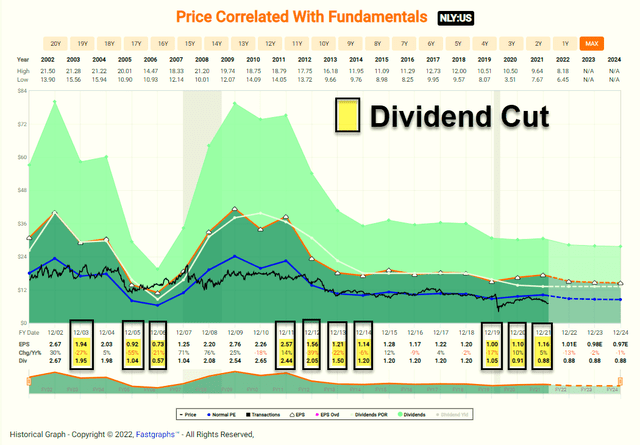
Task: Select the 20Y time range
Action: click(56, 44)
